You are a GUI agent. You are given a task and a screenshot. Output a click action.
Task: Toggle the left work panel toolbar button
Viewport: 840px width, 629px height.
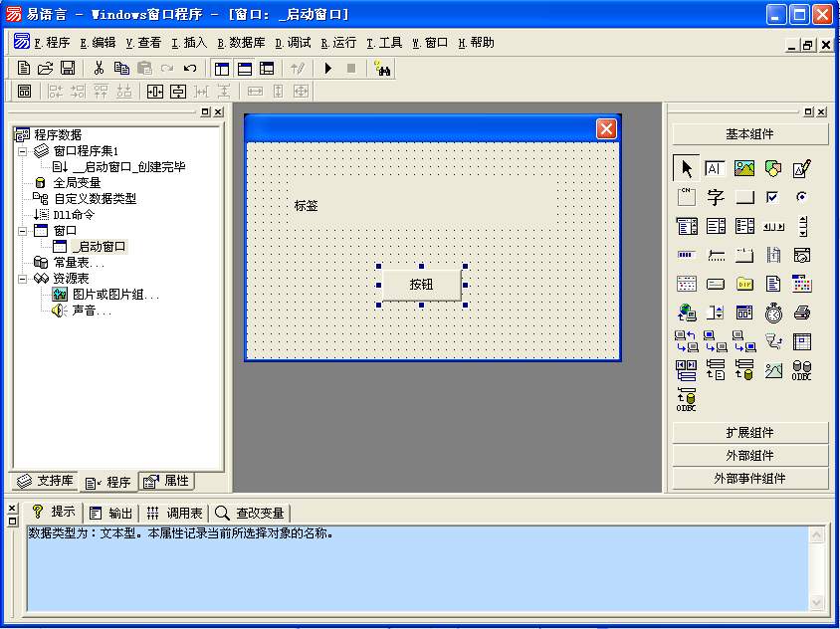(221, 68)
